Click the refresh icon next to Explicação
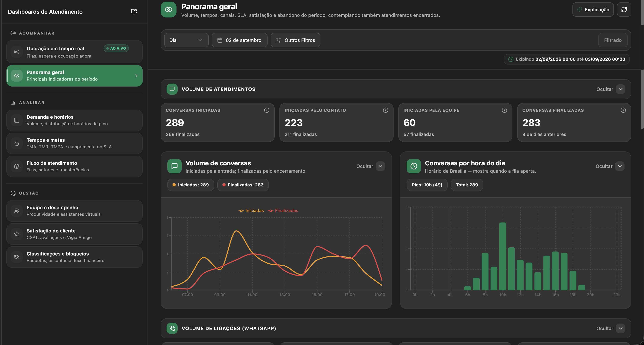The height and width of the screenshot is (345, 644). point(624,10)
